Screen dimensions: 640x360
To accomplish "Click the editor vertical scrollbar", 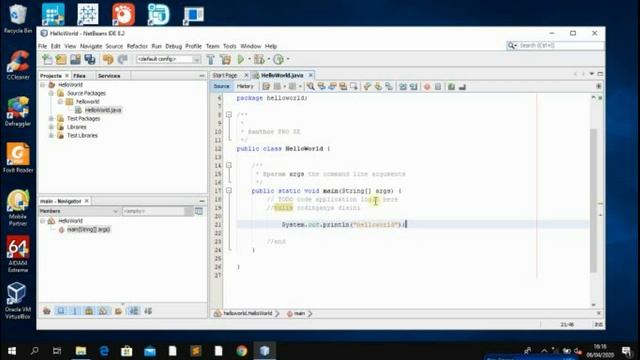I will click(x=593, y=200).
